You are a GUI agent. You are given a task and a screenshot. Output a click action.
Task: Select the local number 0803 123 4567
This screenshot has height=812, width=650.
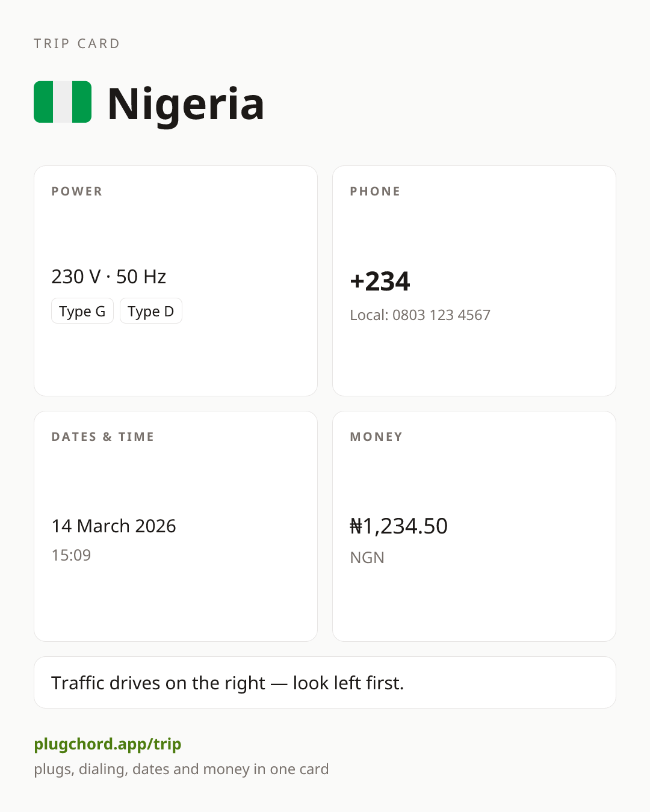pyautogui.click(x=441, y=315)
